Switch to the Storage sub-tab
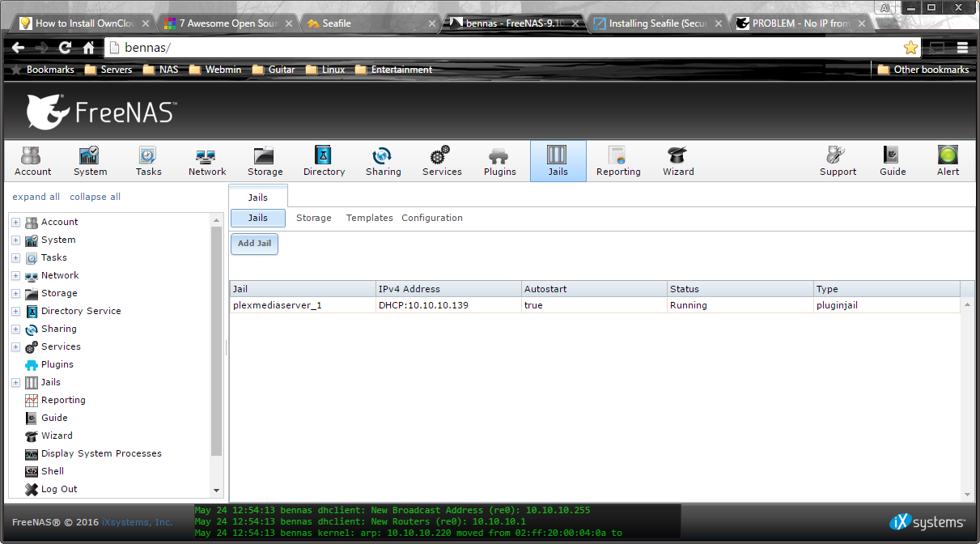This screenshot has width=980, height=544. [x=314, y=218]
